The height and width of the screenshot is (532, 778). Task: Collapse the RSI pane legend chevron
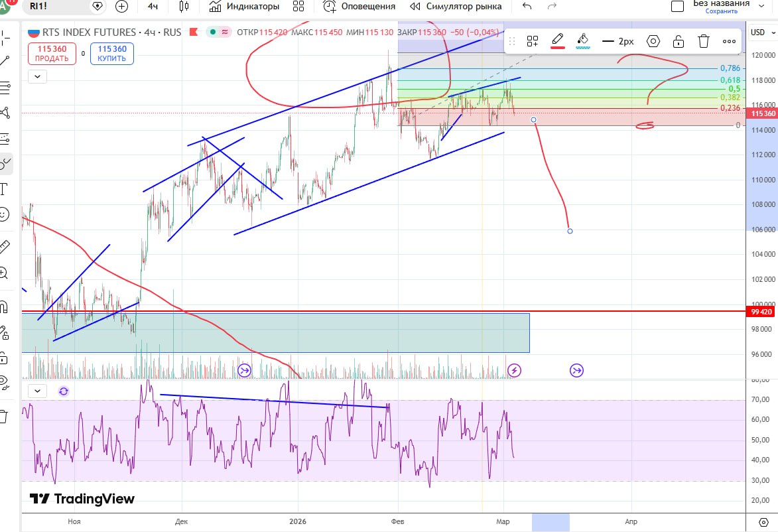coord(38,391)
